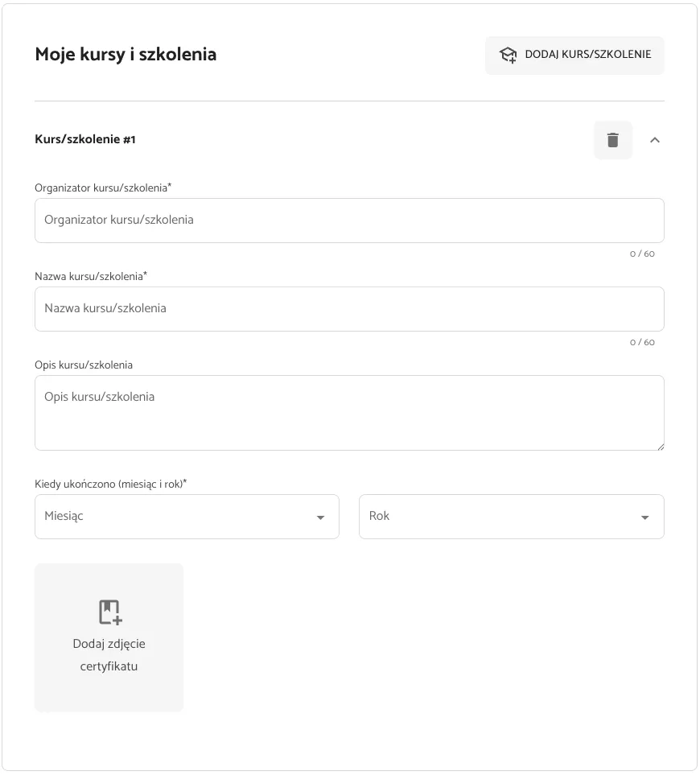
Task: Click the Kiedy ukończono (miesiąc i rok) label
Action: 111,484
